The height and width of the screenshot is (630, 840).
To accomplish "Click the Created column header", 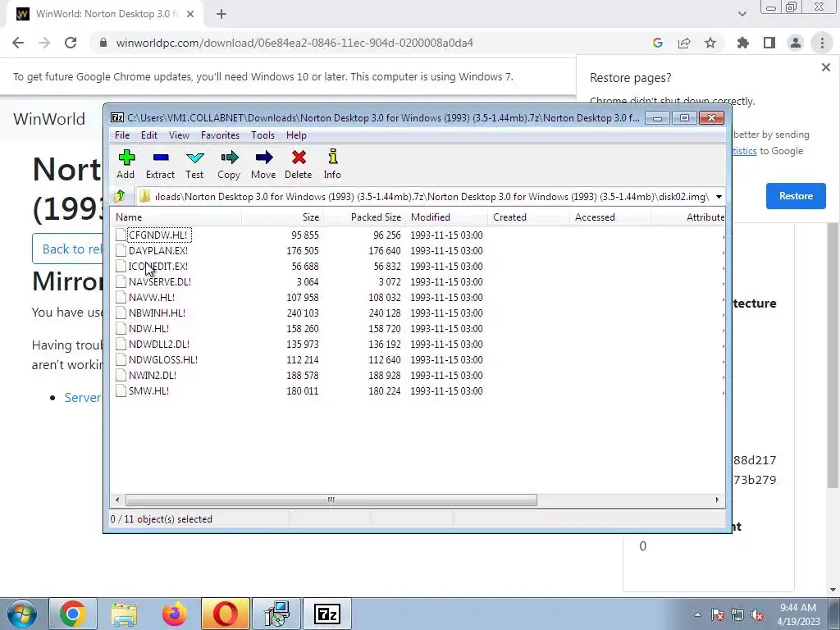I will coord(529,217).
